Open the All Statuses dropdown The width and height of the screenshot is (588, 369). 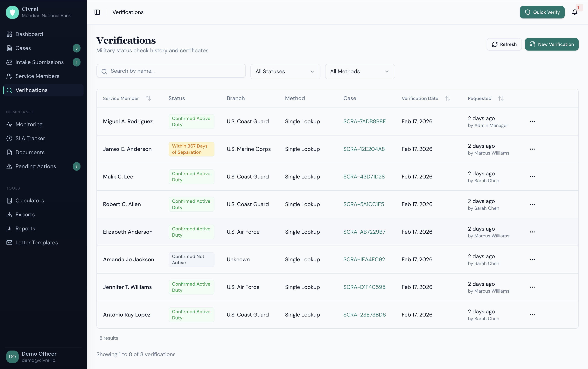(x=285, y=71)
